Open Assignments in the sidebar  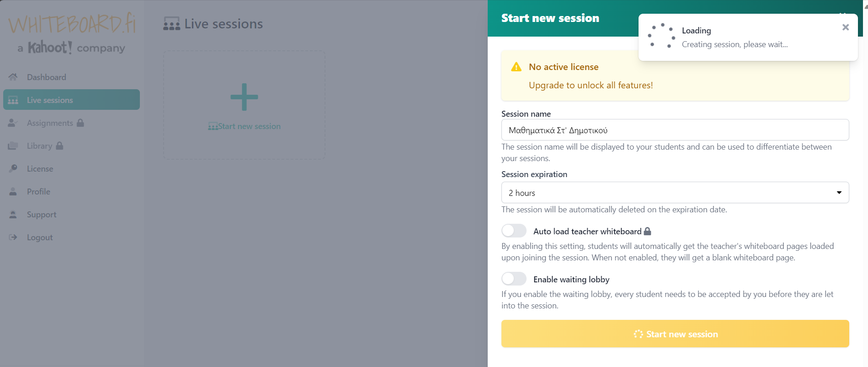pyautogui.click(x=49, y=123)
